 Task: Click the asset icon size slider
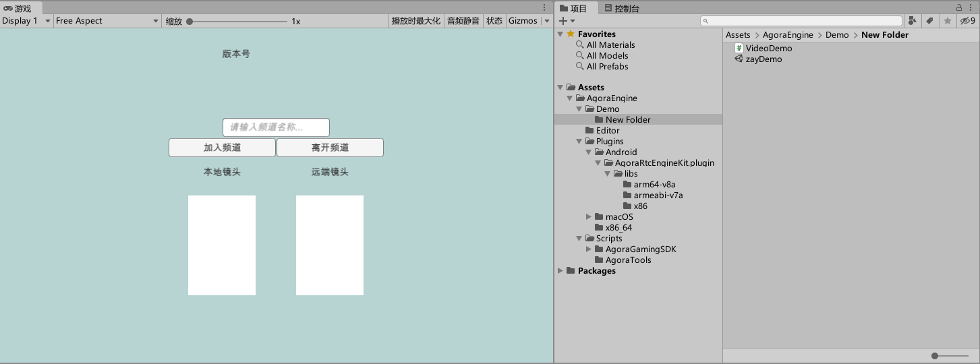pos(950,355)
